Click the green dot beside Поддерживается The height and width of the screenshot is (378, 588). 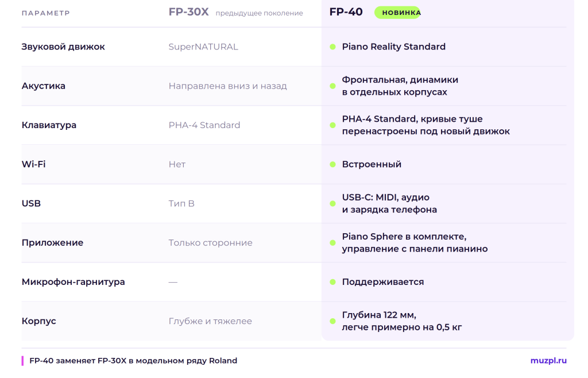point(332,282)
